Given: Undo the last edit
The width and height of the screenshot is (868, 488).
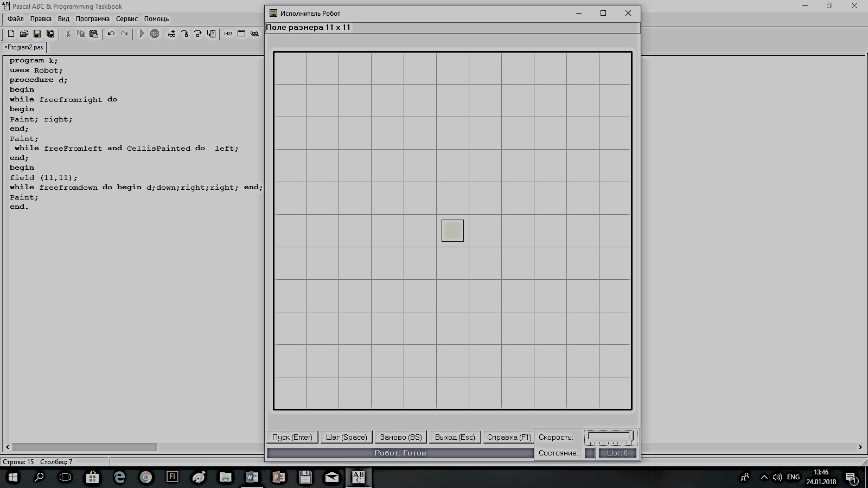Looking at the screenshot, I should 111,34.
